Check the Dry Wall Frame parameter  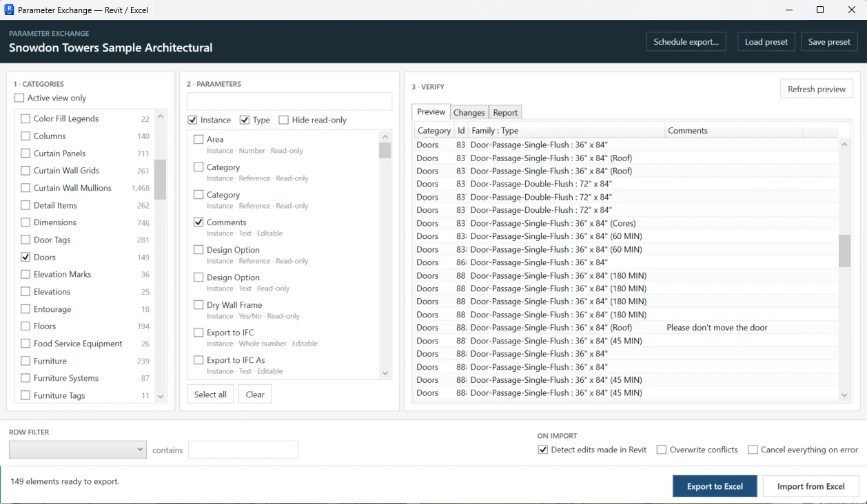pyautogui.click(x=198, y=305)
